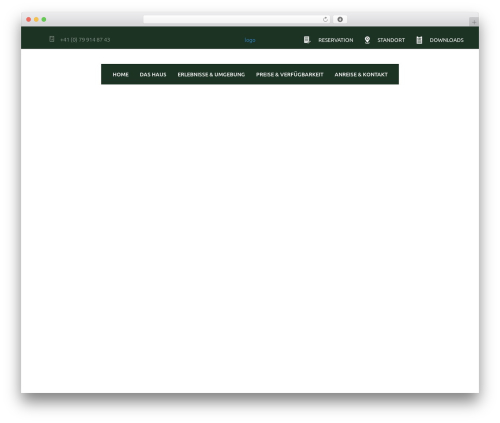Maximize the window with green button
Screen dimensions: 500x423
(44, 19)
